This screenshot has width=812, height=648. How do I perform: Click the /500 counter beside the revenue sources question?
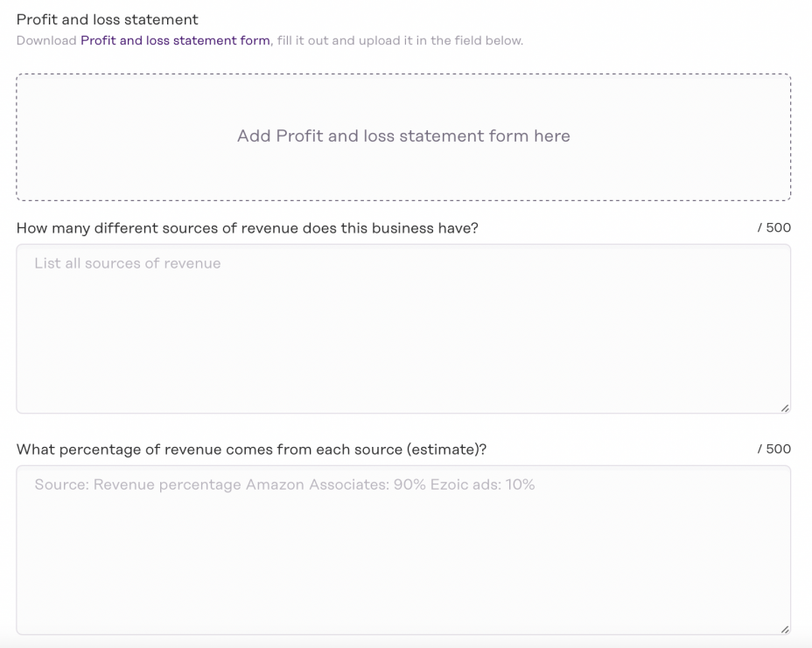click(773, 227)
